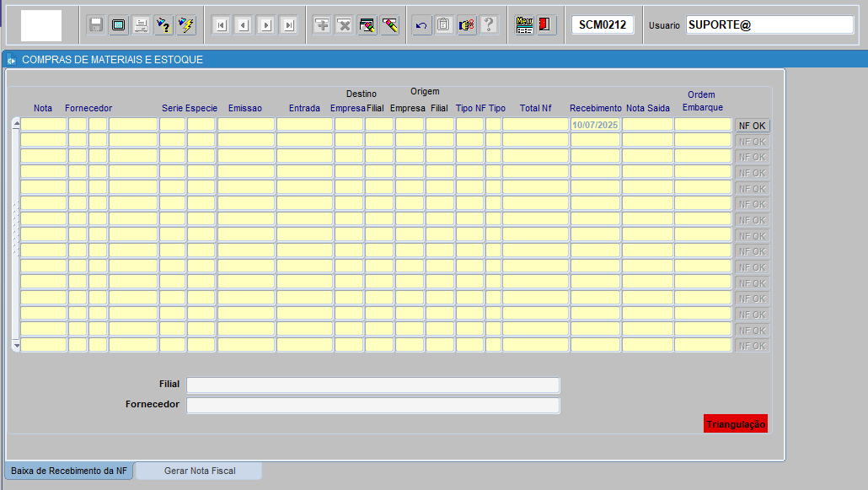The height and width of the screenshot is (490, 868).
Task: Click the red Triangulação button
Action: [735, 424]
